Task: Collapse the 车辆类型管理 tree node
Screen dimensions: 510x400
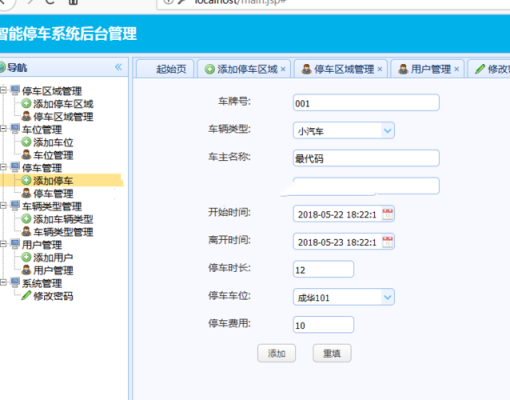Action: (3, 205)
